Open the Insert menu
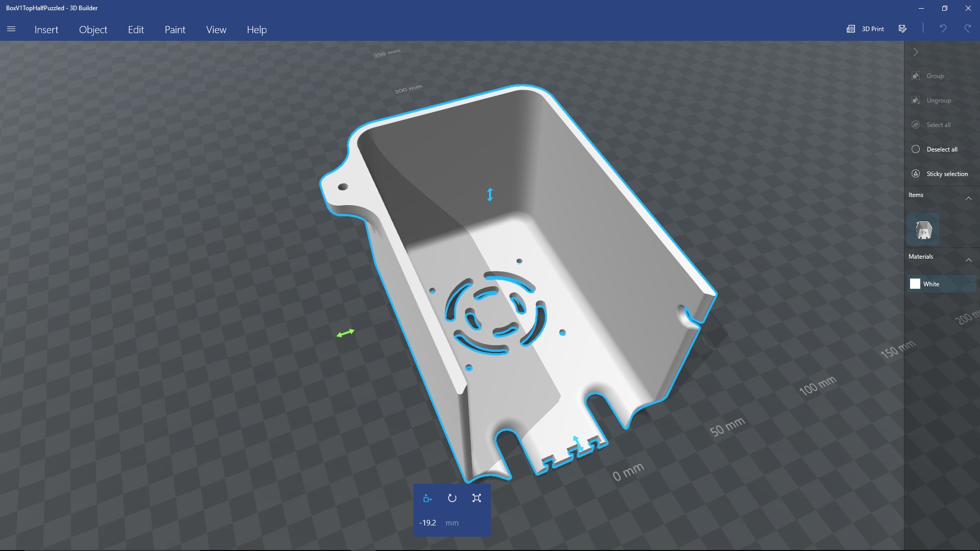 (46, 30)
